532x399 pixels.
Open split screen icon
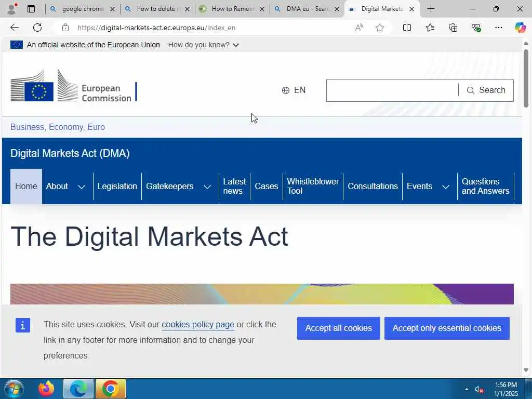coord(407,28)
